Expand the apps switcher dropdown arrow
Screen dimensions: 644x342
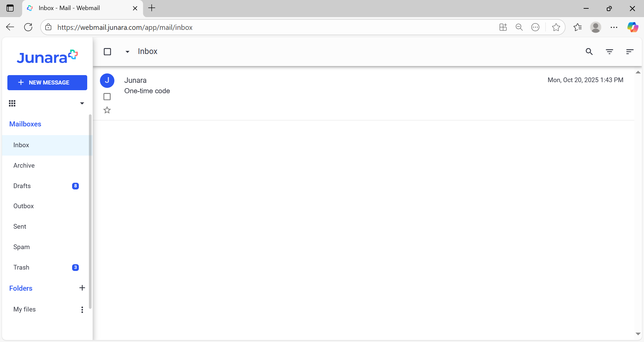coord(82,103)
